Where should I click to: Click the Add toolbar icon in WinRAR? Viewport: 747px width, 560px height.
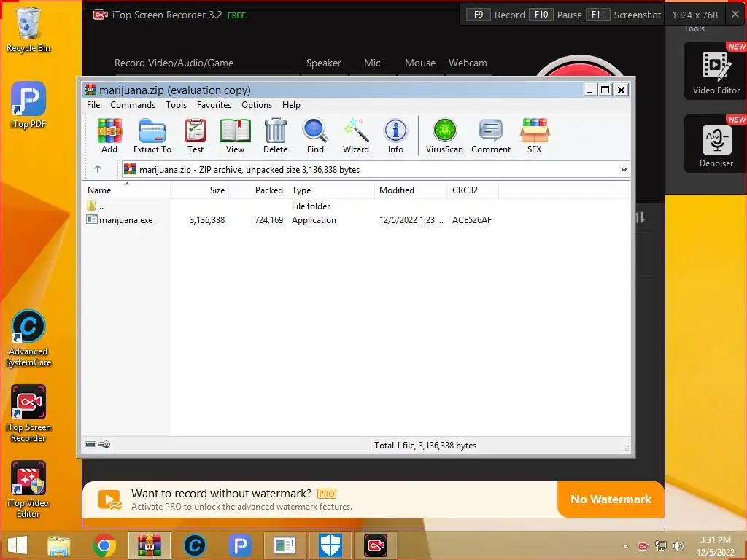coord(109,136)
